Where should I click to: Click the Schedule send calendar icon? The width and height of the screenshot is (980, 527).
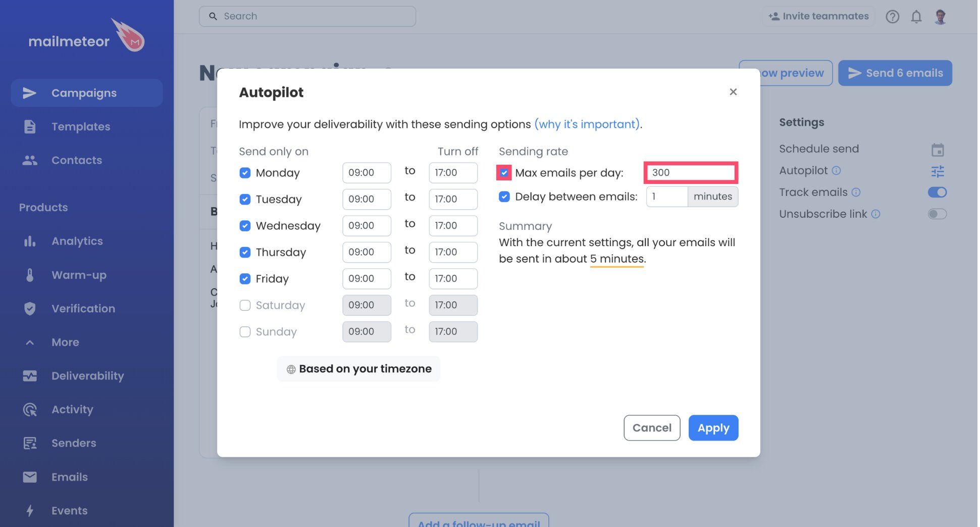938,150
